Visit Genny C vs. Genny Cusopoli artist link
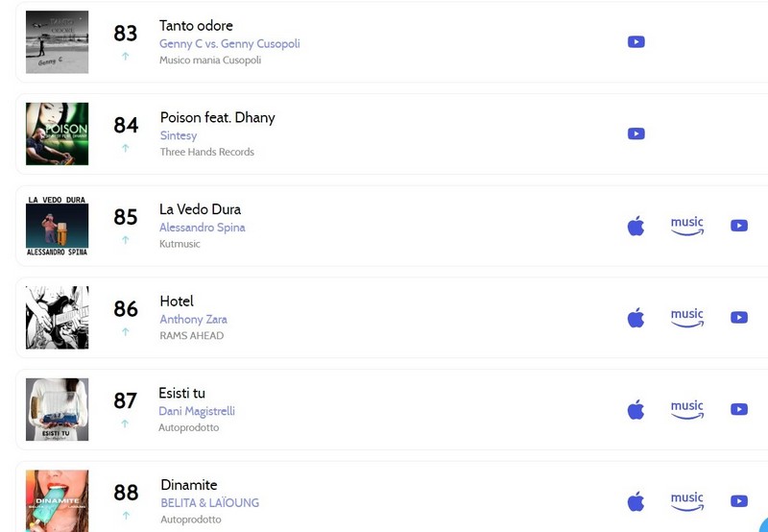768x532 pixels. pyautogui.click(x=229, y=43)
